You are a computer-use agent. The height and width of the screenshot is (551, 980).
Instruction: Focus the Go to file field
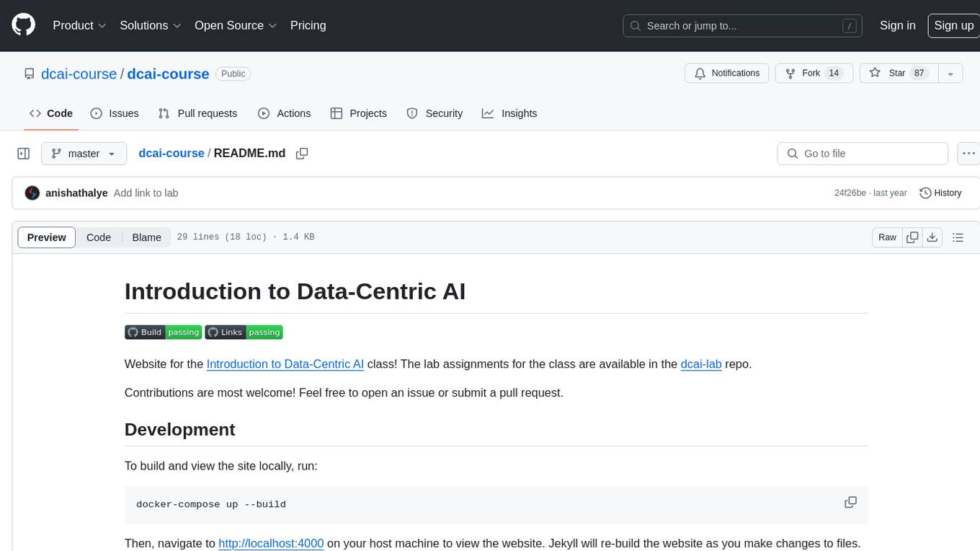[x=863, y=154]
